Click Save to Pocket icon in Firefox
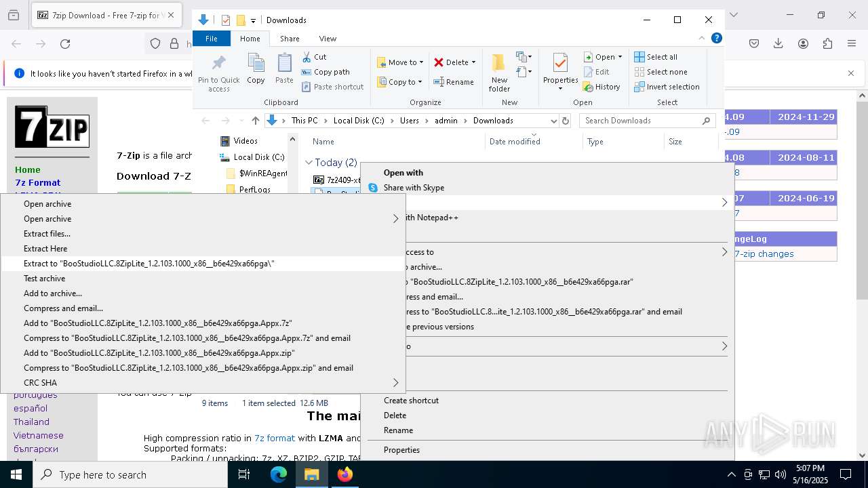The image size is (868, 488). pyautogui.click(x=754, y=43)
